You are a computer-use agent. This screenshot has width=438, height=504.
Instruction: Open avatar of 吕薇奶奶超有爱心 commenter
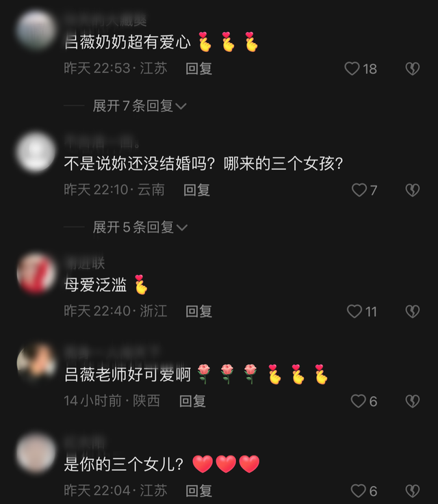[x=36, y=31]
